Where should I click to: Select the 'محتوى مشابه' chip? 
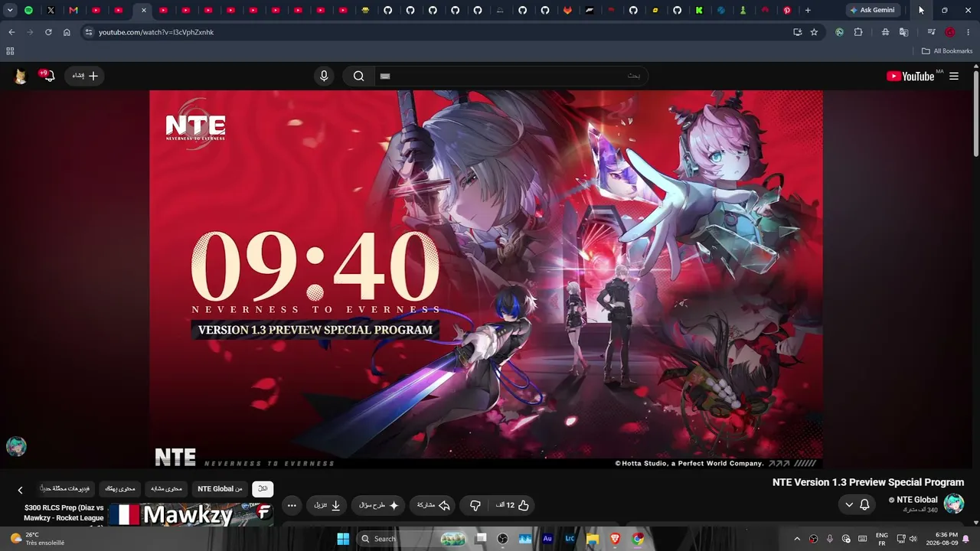[x=166, y=489]
